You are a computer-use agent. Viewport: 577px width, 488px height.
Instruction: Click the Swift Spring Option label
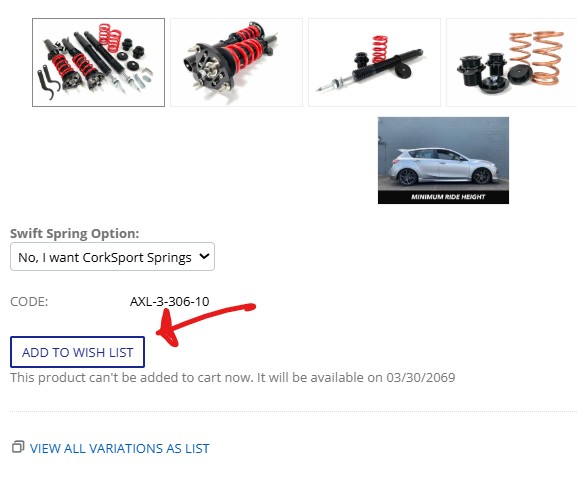75,233
